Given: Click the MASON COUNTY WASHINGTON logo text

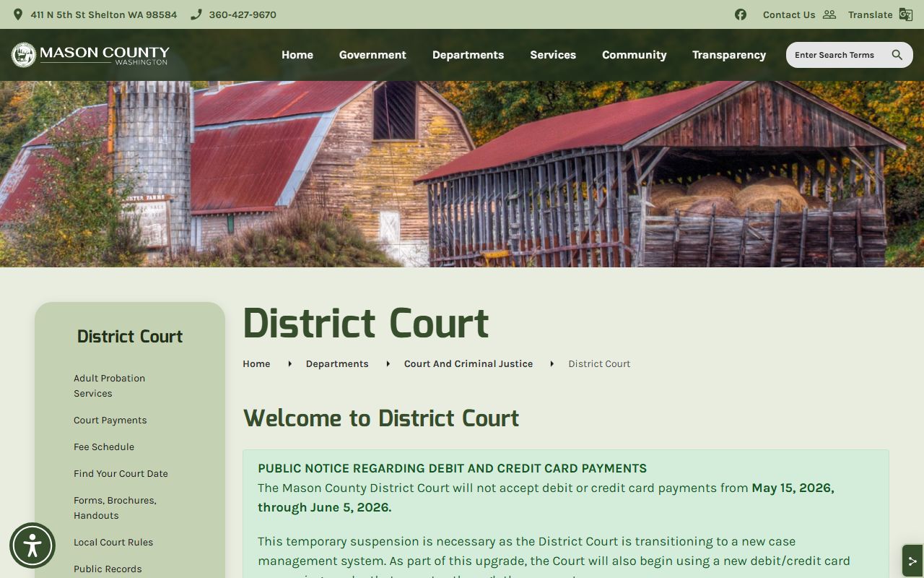Looking at the screenshot, I should click(x=105, y=55).
